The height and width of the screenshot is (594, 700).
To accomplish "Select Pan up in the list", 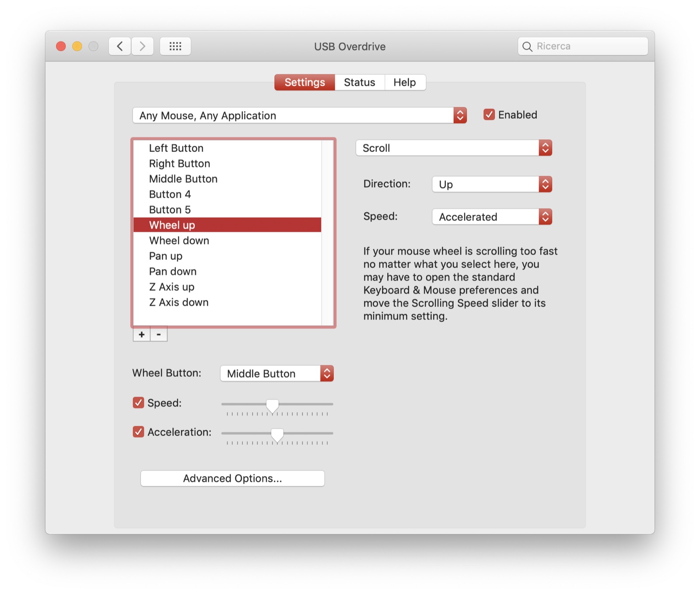I will (227, 256).
